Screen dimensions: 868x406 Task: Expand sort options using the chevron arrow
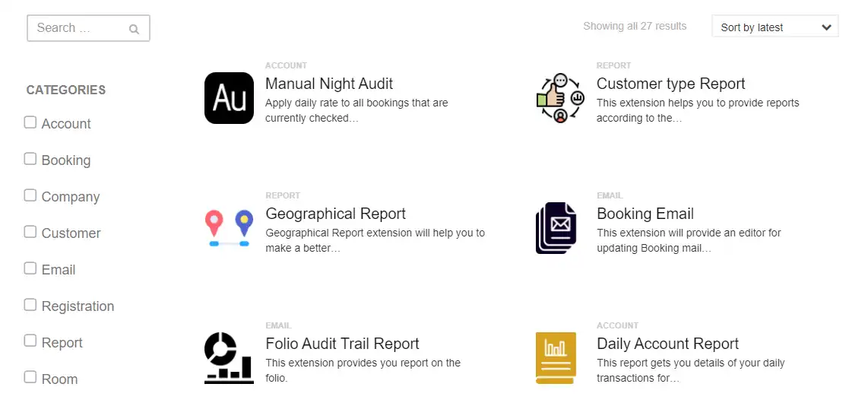pyautogui.click(x=827, y=27)
